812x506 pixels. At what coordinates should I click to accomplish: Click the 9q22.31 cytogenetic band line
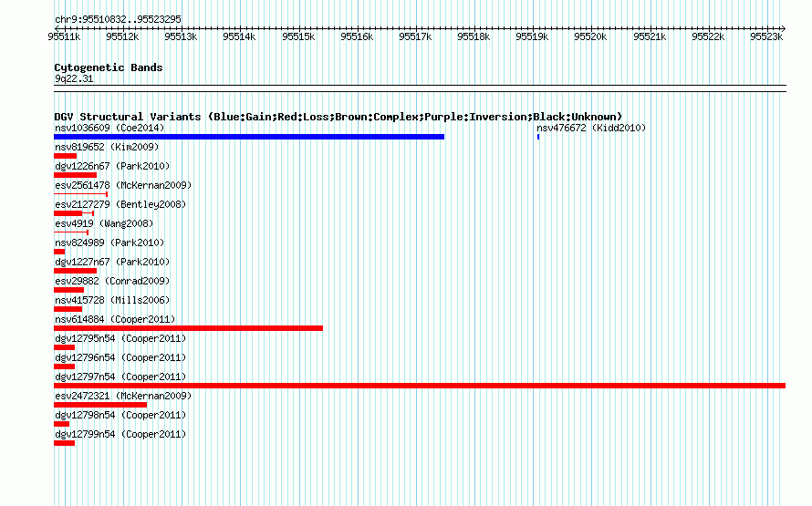[420, 88]
